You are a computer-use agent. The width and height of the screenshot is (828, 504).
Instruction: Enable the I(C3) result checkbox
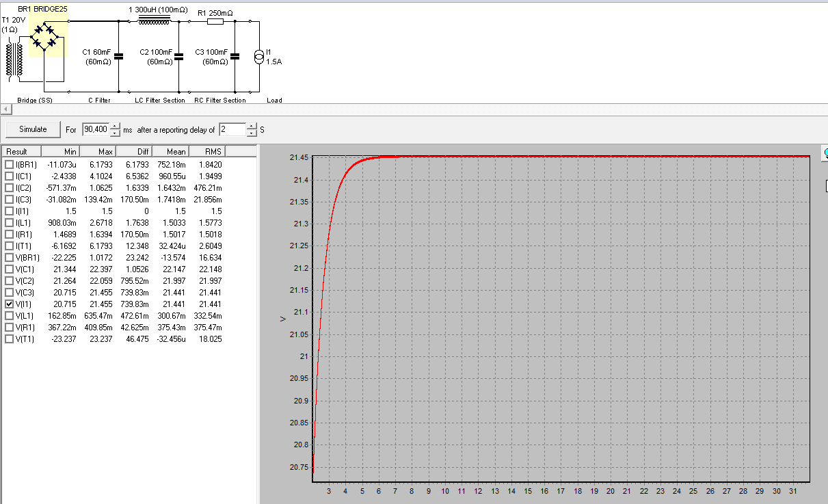pyautogui.click(x=9, y=199)
